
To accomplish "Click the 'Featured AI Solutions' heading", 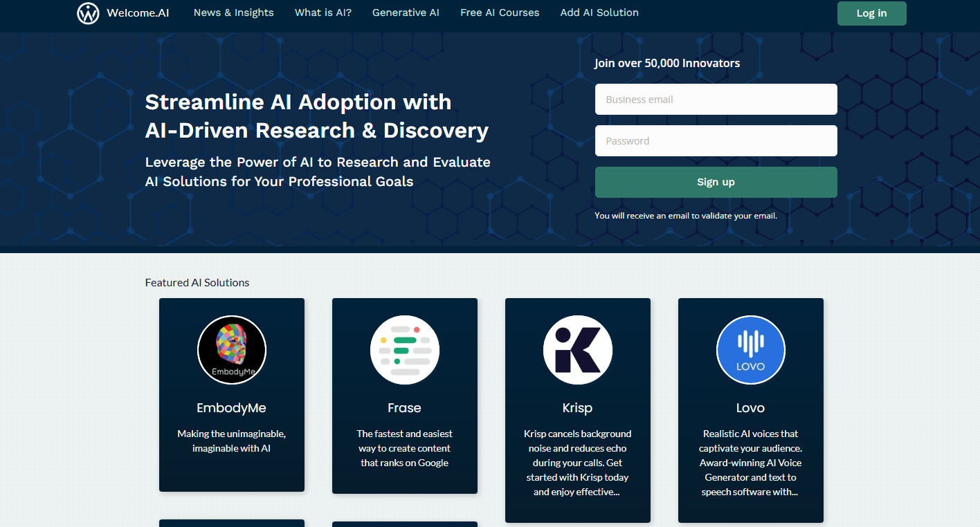I will click(197, 282).
